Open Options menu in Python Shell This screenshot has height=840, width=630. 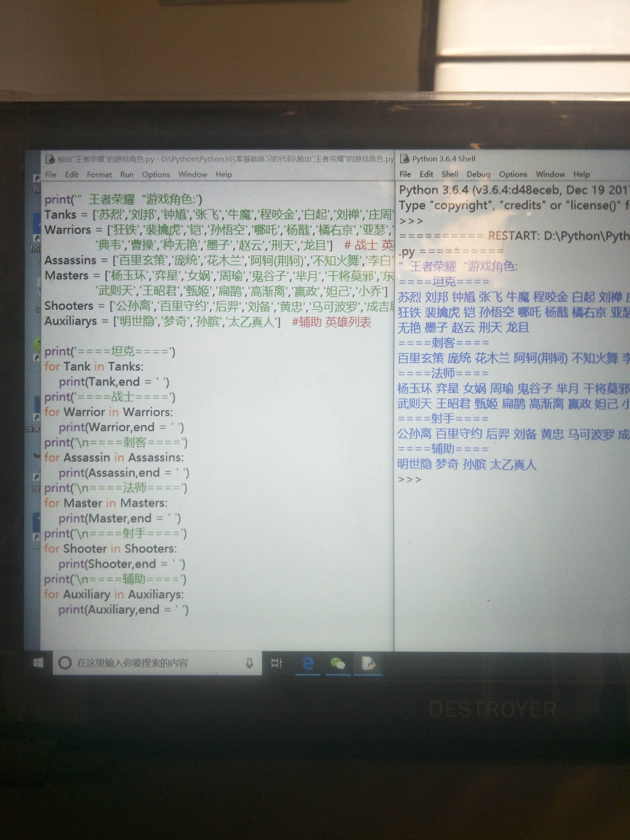[x=513, y=174]
